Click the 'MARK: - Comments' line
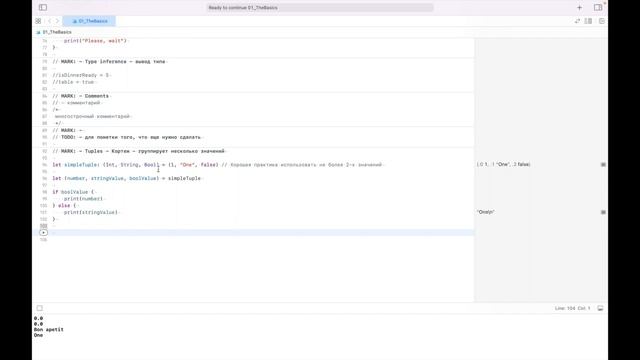This screenshot has height=360, width=640. pos(81,96)
